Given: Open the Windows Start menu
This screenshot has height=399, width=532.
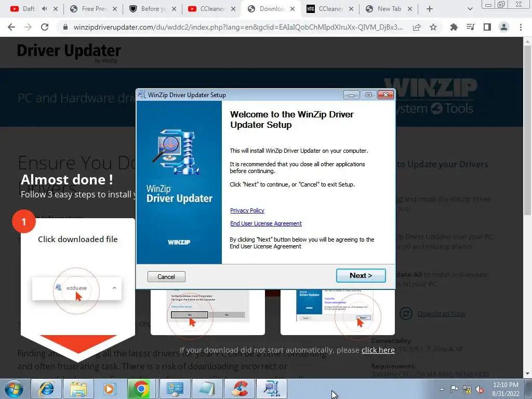Looking at the screenshot, I should pos(14,389).
